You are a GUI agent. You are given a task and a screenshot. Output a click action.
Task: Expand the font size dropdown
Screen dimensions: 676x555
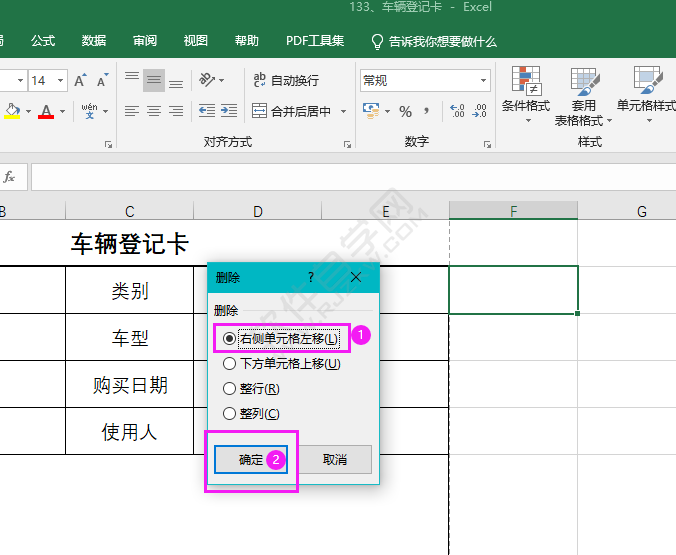click(x=61, y=80)
